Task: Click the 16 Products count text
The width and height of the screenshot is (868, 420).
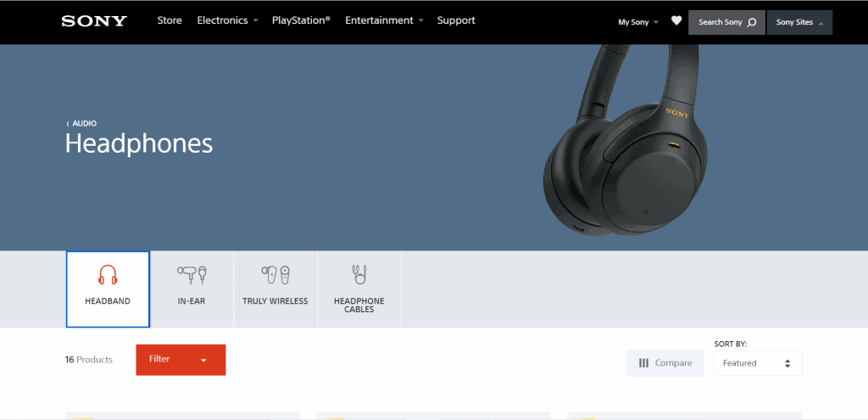Action: coord(88,360)
